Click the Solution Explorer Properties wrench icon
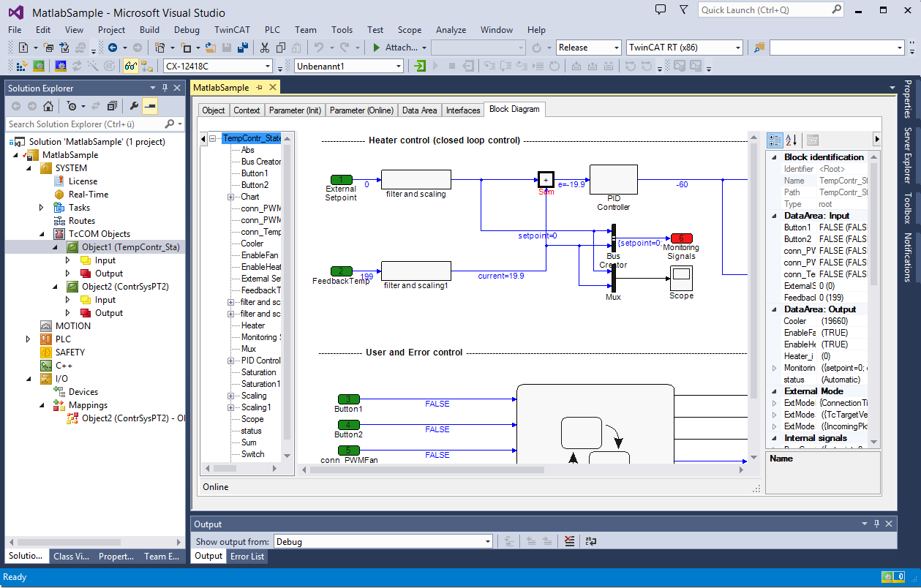 coord(133,106)
